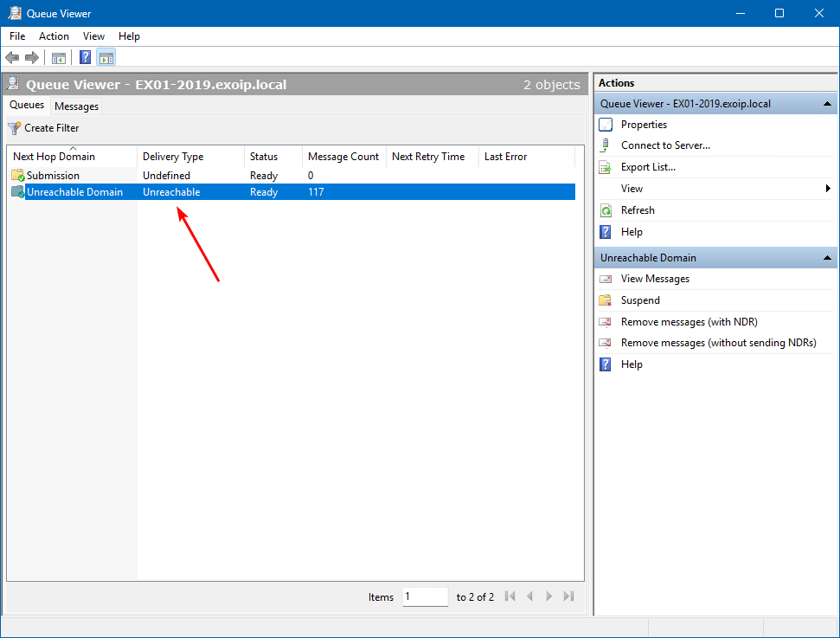Select the Unreachable Domain queue row

pos(292,192)
